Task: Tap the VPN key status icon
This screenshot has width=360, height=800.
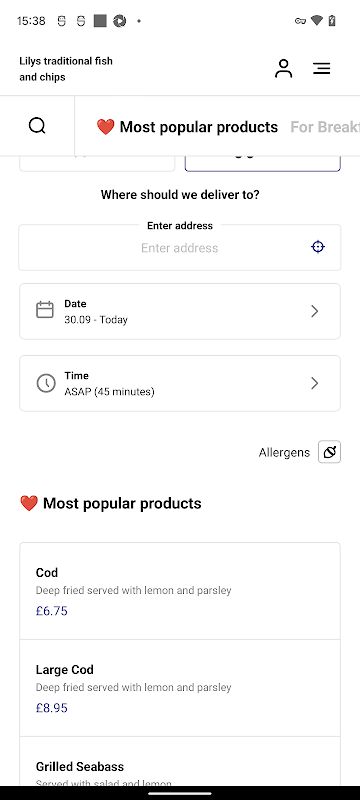Action: [x=300, y=21]
